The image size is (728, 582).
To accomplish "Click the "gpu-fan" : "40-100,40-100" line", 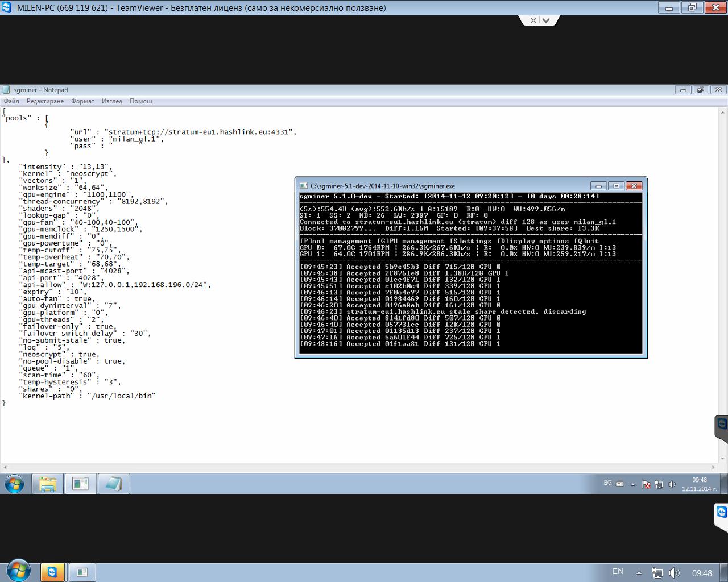I will (78, 222).
